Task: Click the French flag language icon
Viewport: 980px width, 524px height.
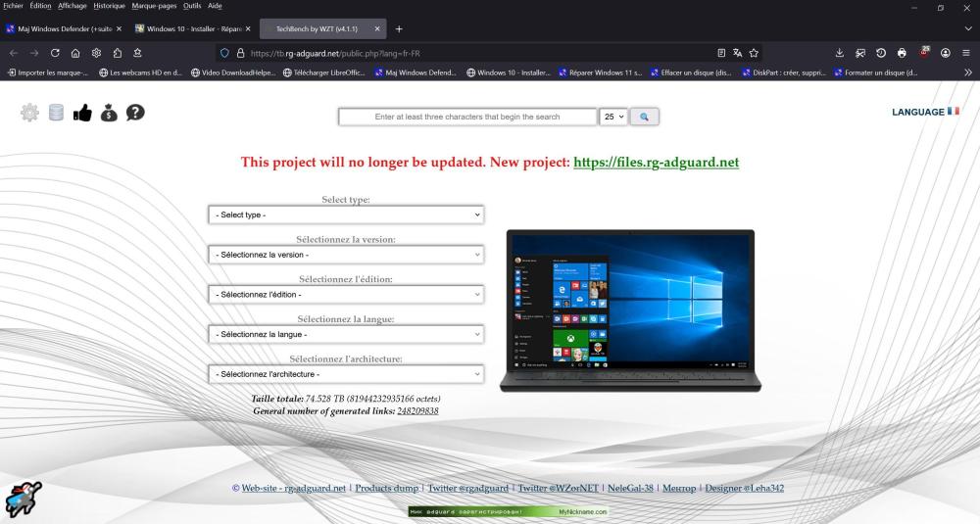Action: point(954,112)
